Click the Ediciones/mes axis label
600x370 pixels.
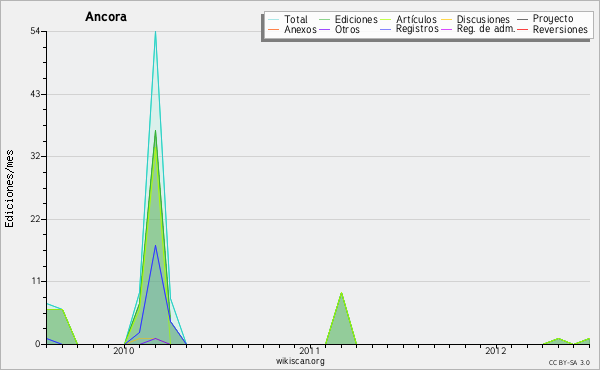(9, 189)
